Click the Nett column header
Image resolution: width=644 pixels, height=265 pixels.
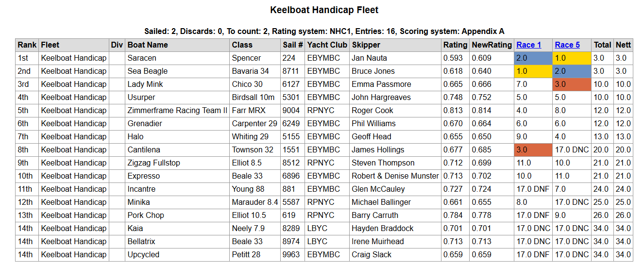tap(623, 45)
